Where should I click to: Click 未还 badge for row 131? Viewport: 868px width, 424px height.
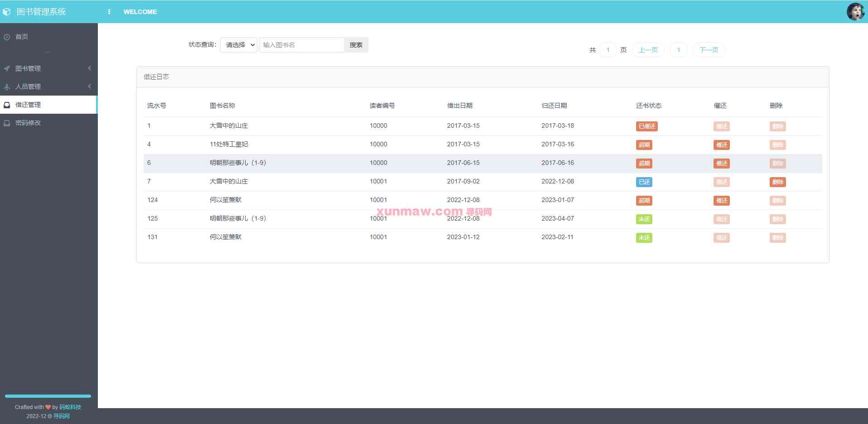click(x=644, y=238)
